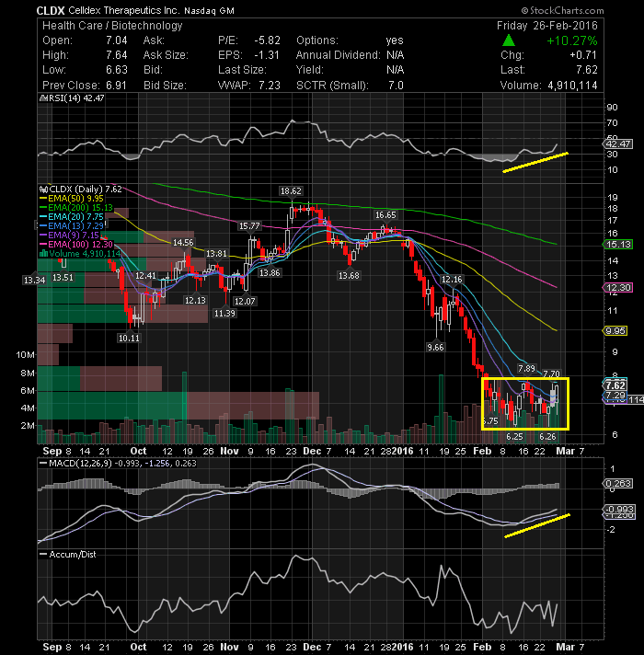Click the 10M volume axis label
Viewport: 644px width, 655px height.
[x=26, y=355]
